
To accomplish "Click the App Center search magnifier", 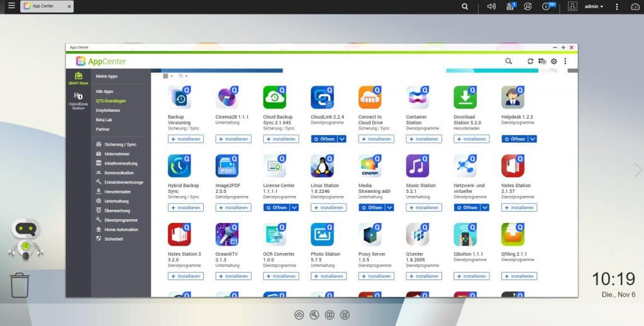I will (508, 61).
